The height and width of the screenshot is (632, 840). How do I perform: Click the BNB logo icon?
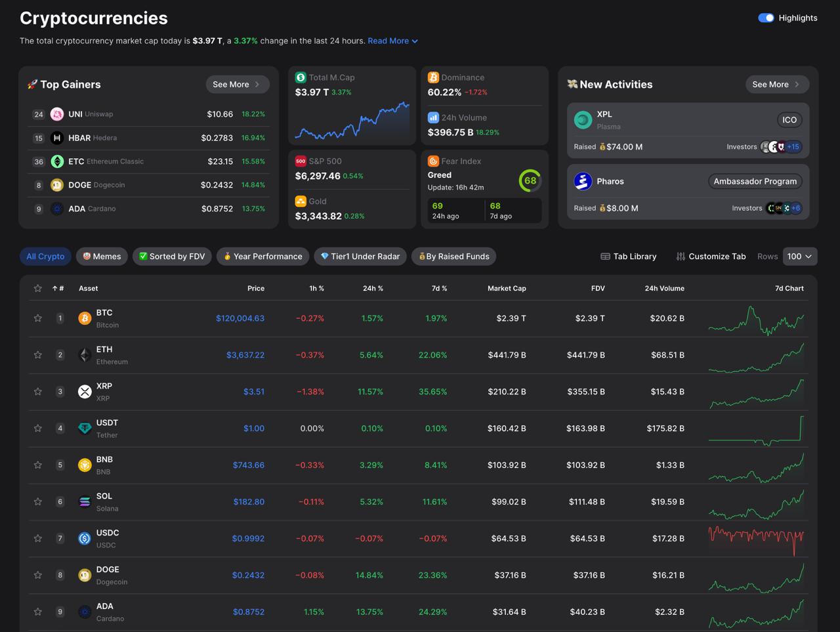(x=85, y=465)
